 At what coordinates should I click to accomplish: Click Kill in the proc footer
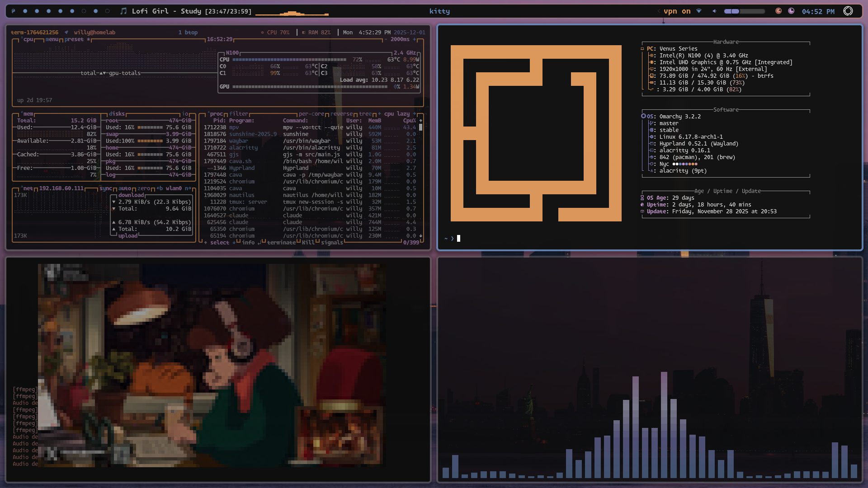point(308,243)
